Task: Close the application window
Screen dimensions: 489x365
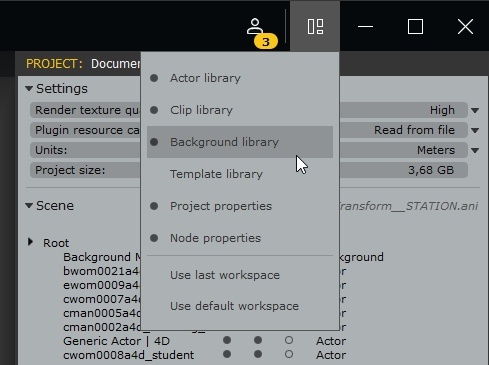Action: click(x=465, y=26)
